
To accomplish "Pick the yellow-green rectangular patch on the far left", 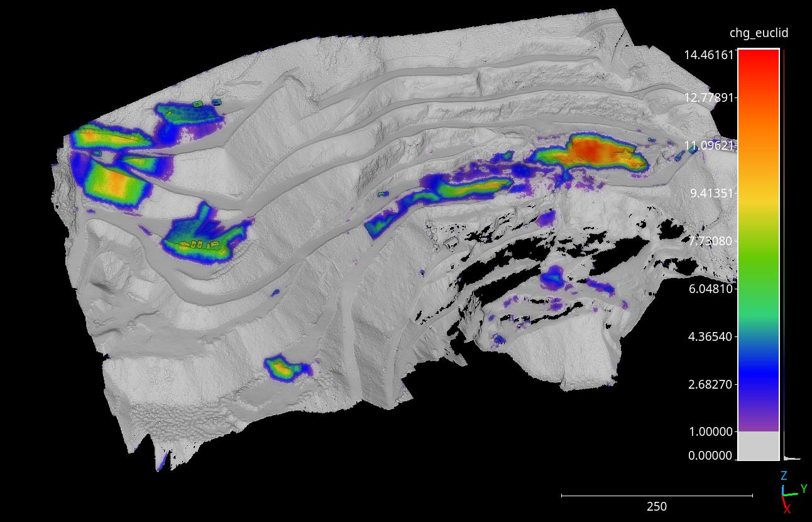I will click(x=113, y=184).
